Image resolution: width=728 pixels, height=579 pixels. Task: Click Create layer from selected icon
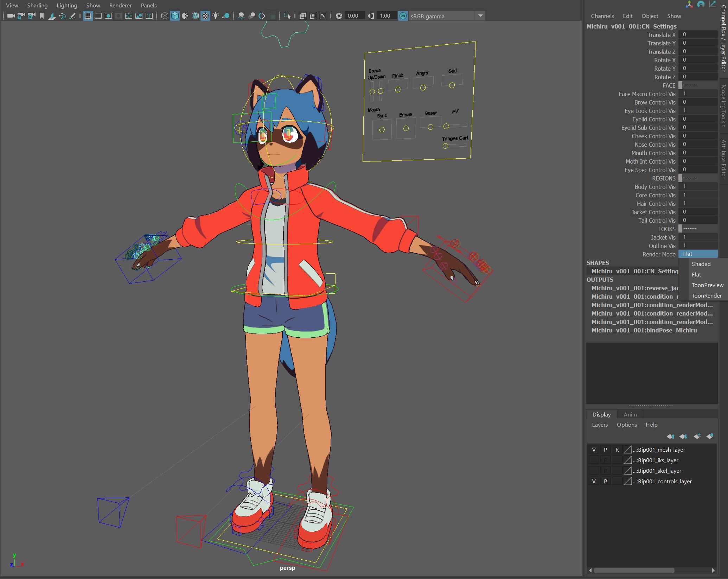point(710,436)
